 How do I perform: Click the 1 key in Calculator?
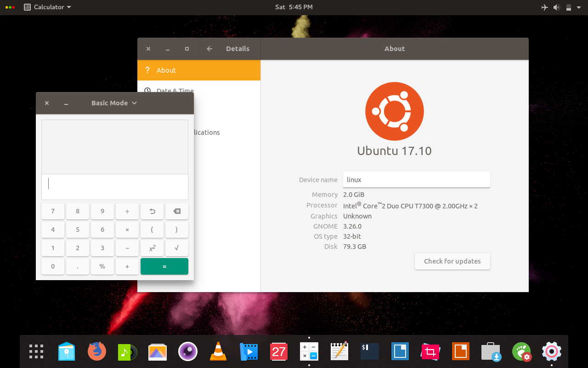point(53,248)
